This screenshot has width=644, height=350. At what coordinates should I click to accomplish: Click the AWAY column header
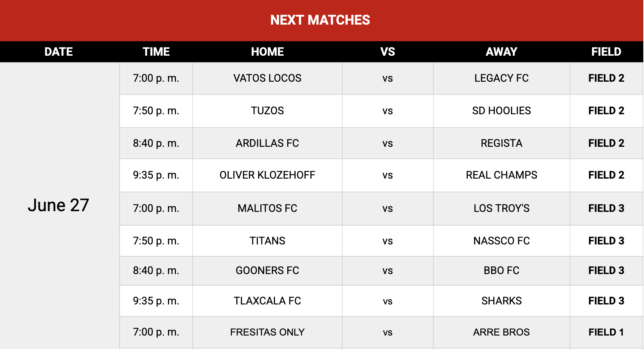(502, 52)
